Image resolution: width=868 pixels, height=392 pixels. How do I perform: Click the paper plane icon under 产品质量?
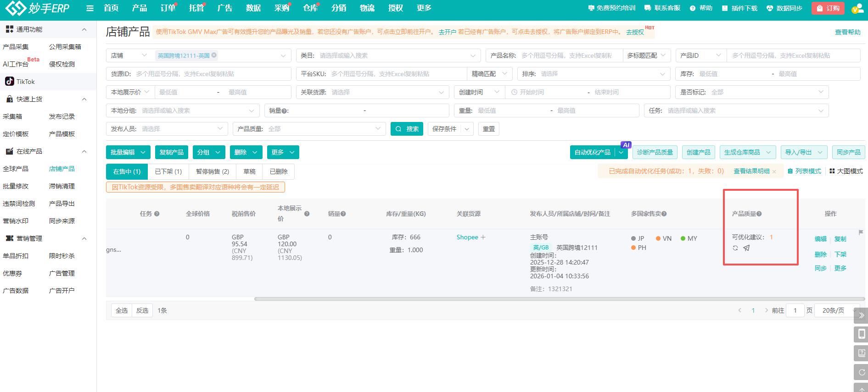[746, 248]
